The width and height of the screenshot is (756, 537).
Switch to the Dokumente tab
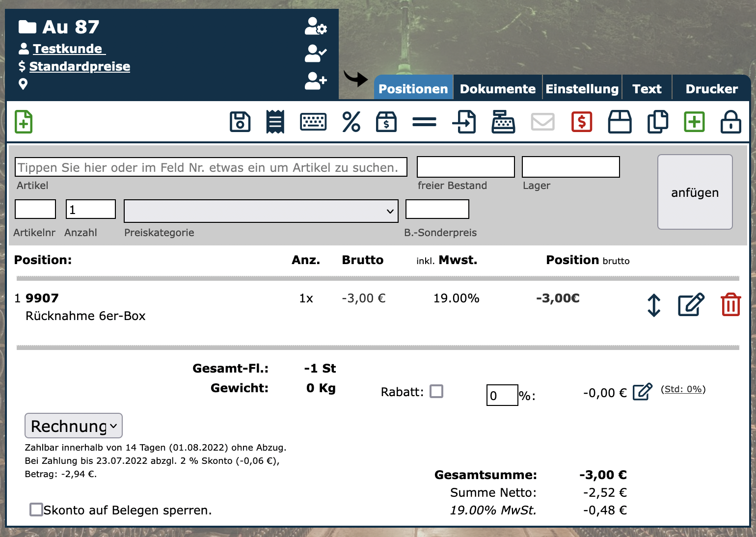pyautogui.click(x=497, y=89)
